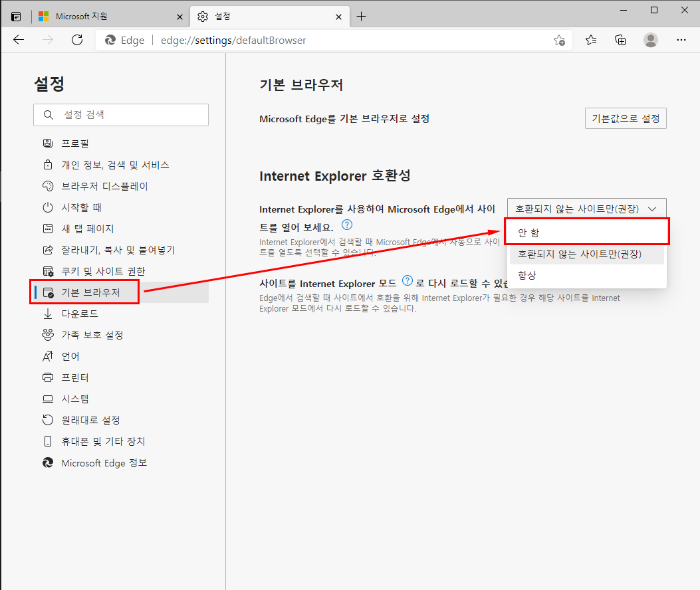Click the refresh page icon
The height and width of the screenshot is (590, 700).
click(x=77, y=40)
